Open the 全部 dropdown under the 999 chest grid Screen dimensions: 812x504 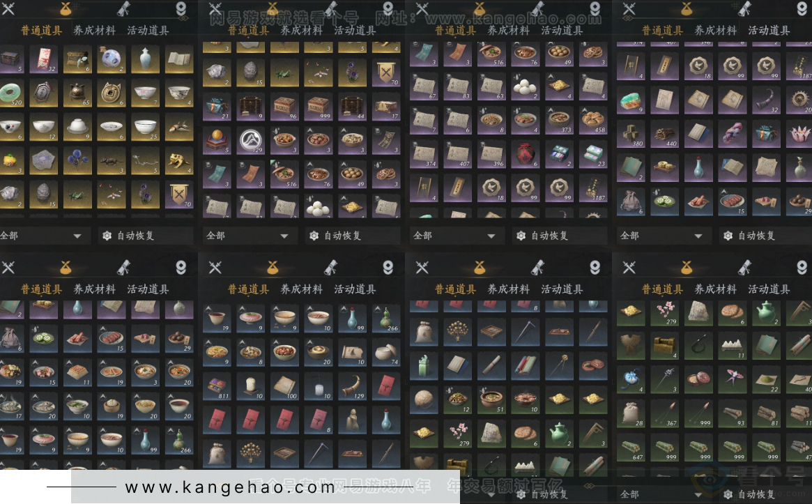pos(248,236)
